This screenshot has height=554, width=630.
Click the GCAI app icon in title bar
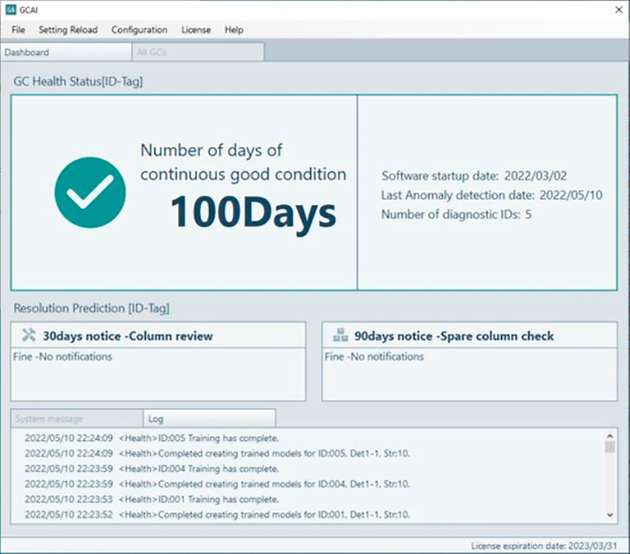click(x=11, y=9)
